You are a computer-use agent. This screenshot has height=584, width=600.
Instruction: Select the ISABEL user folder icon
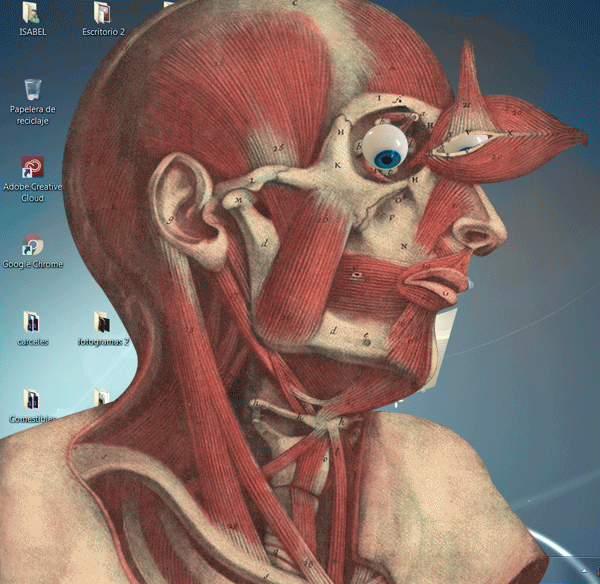click(x=31, y=13)
